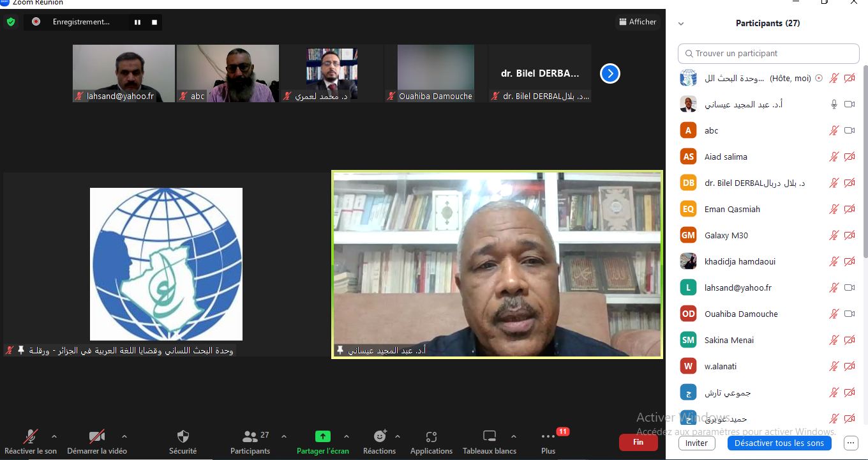Click Désactiver tous les sons button
Image resolution: width=868 pixels, height=460 pixels.
coord(779,443)
